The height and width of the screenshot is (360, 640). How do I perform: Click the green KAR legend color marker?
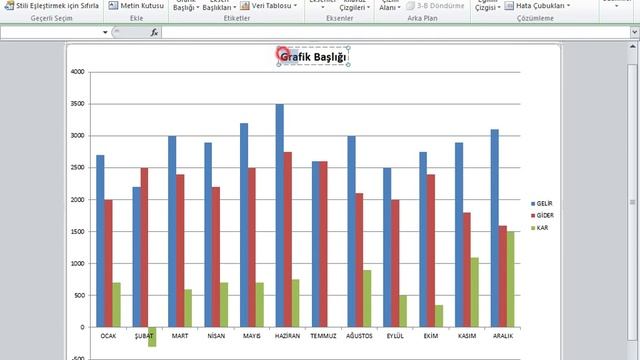point(533,228)
